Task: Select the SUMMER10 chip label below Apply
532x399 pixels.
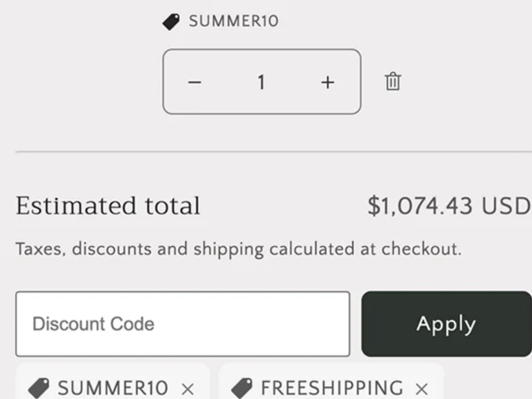Action: click(x=113, y=388)
